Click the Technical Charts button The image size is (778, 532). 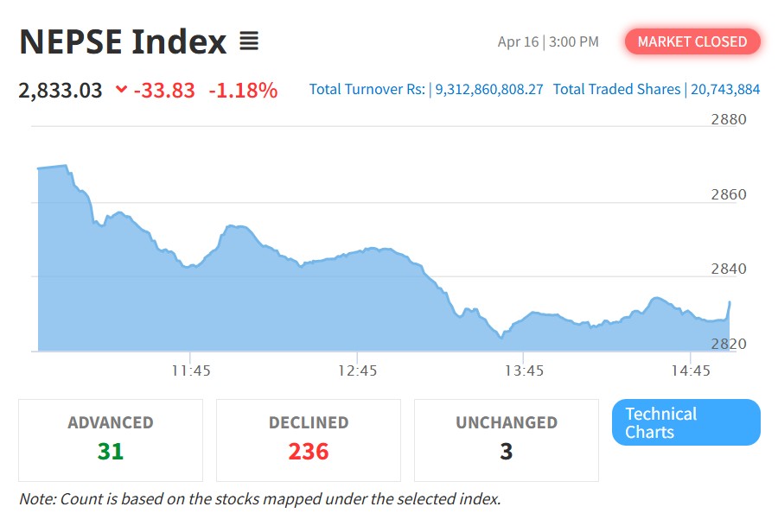pos(686,422)
